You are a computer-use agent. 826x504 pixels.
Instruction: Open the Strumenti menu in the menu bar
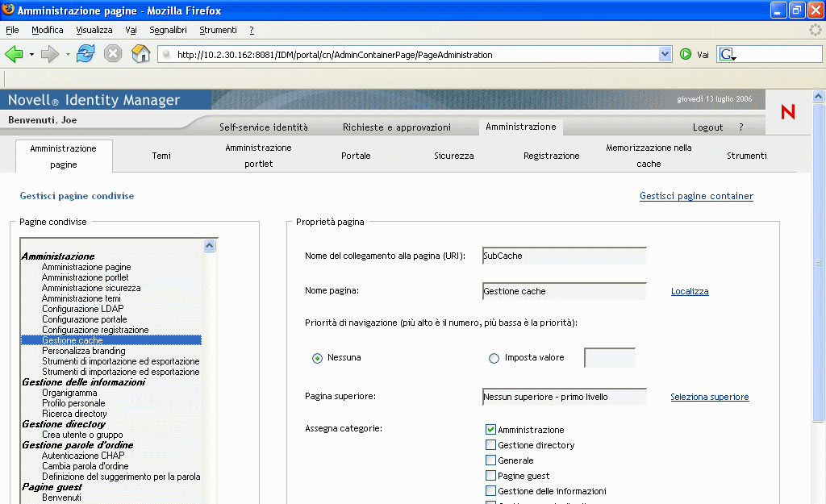218,30
